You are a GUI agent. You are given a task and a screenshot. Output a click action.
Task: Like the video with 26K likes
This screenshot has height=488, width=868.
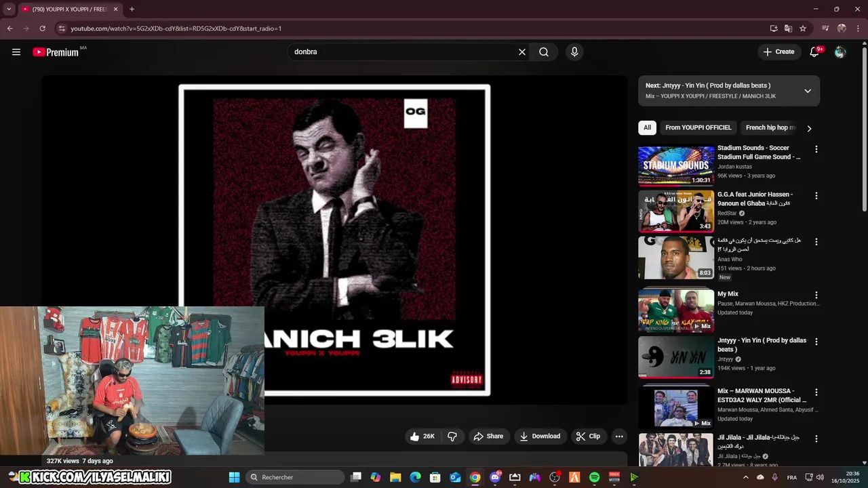[422, 436]
